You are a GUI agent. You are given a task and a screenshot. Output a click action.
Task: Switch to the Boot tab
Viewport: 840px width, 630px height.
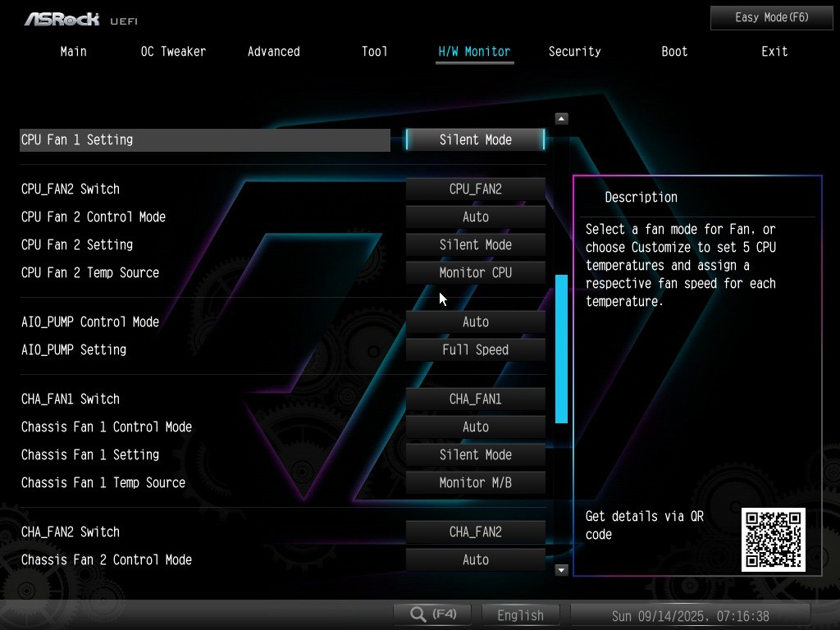[674, 52]
